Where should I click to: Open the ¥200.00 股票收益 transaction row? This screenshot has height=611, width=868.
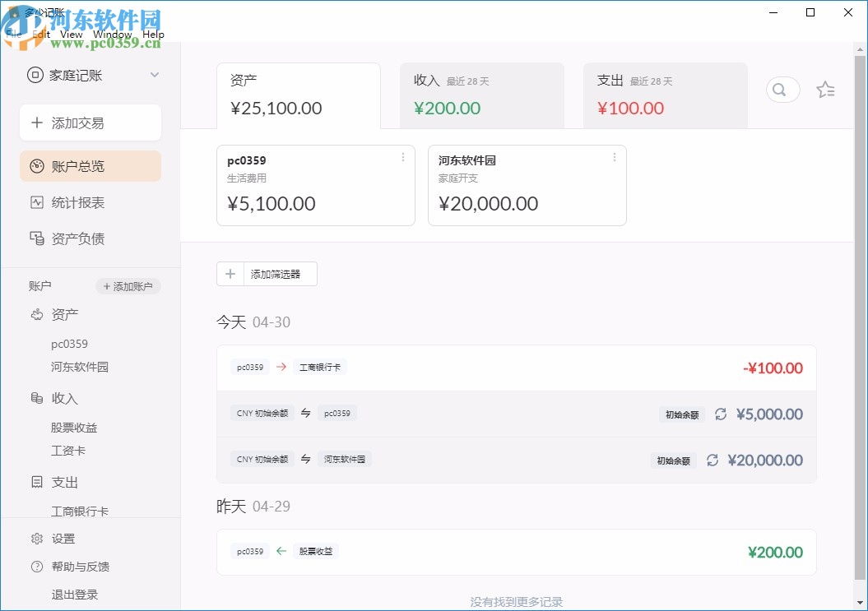(x=517, y=552)
